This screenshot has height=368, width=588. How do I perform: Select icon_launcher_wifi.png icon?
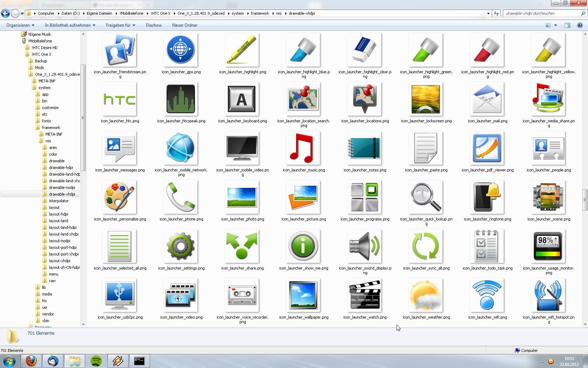(x=487, y=295)
